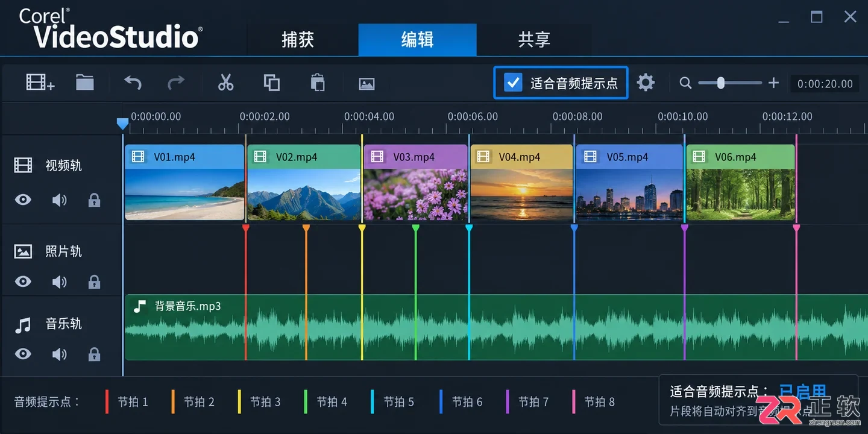Select the 背景音乐.mp3 audio clip
Image resolution: width=868 pixels, height=434 pixels.
coord(496,327)
